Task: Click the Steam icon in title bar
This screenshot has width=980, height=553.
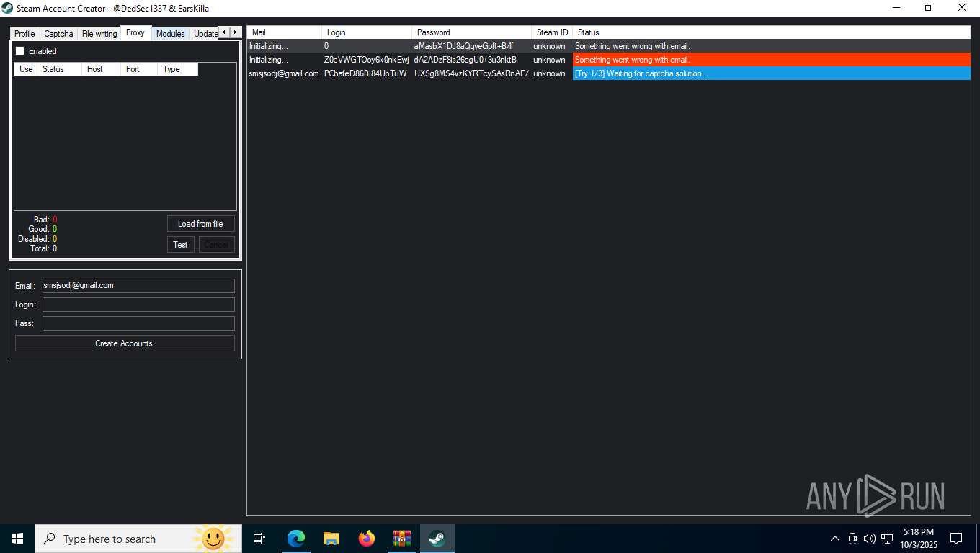Action: click(x=8, y=8)
